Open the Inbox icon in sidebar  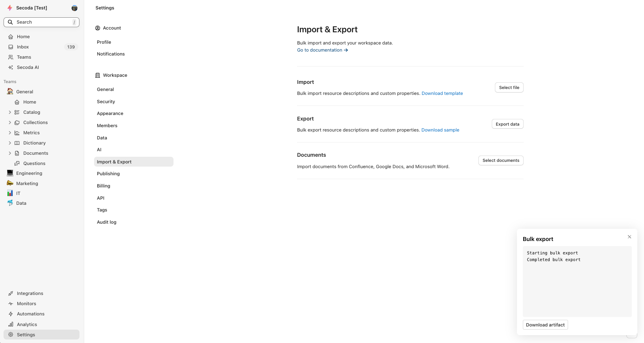11,47
